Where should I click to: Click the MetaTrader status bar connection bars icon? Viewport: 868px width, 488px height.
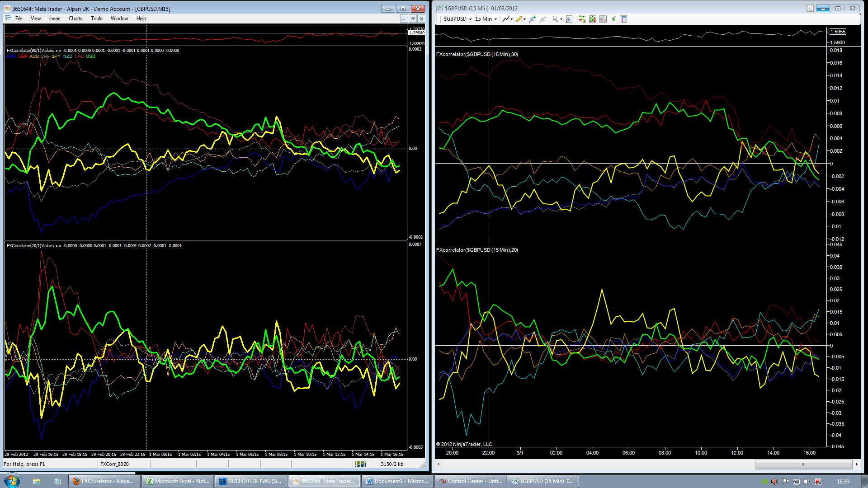(x=361, y=464)
